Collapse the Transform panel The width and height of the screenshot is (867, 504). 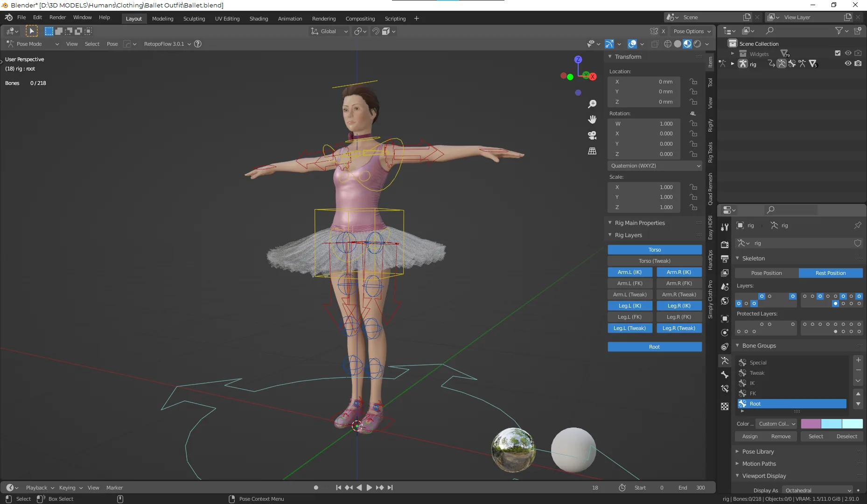click(610, 56)
